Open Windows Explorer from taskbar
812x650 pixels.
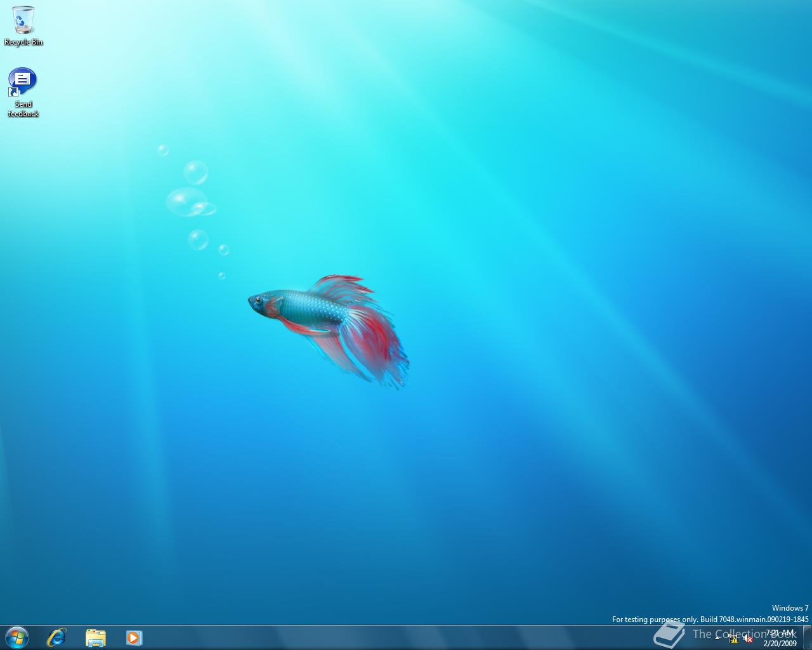coord(95,637)
